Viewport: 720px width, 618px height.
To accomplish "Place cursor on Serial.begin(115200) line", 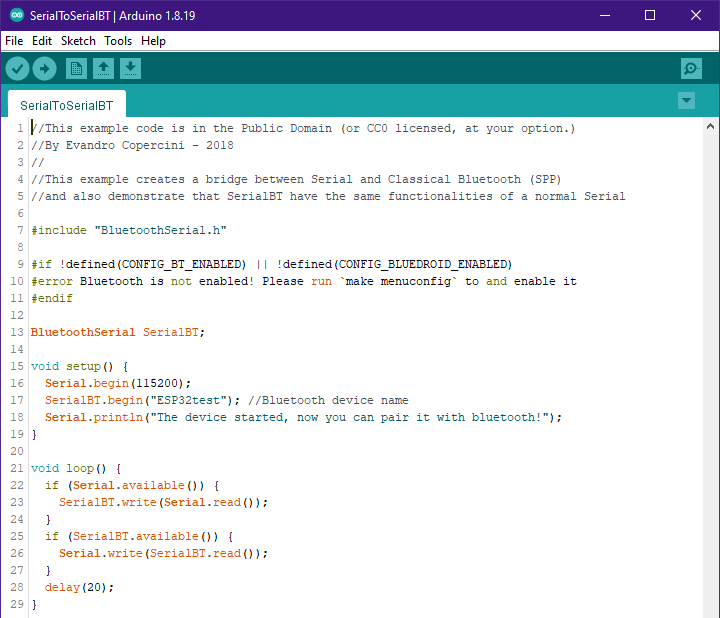I will pos(118,383).
